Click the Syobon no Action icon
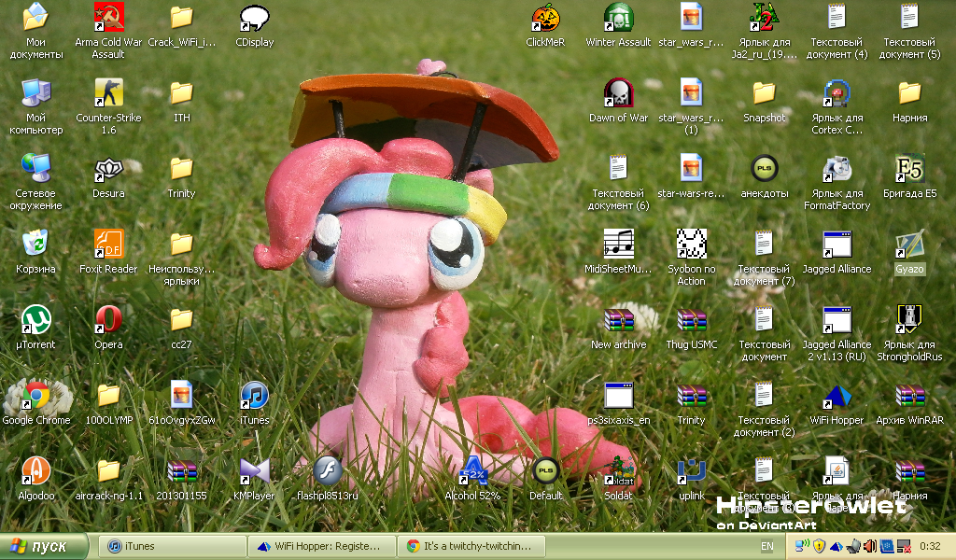Screen dimensions: 956x560 [x=692, y=244]
